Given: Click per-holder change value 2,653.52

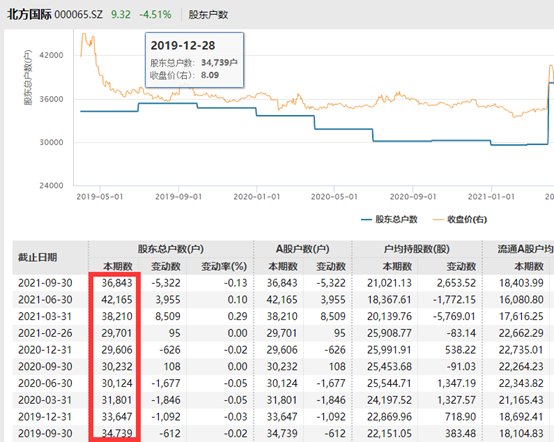Looking at the screenshot, I should tap(456, 283).
